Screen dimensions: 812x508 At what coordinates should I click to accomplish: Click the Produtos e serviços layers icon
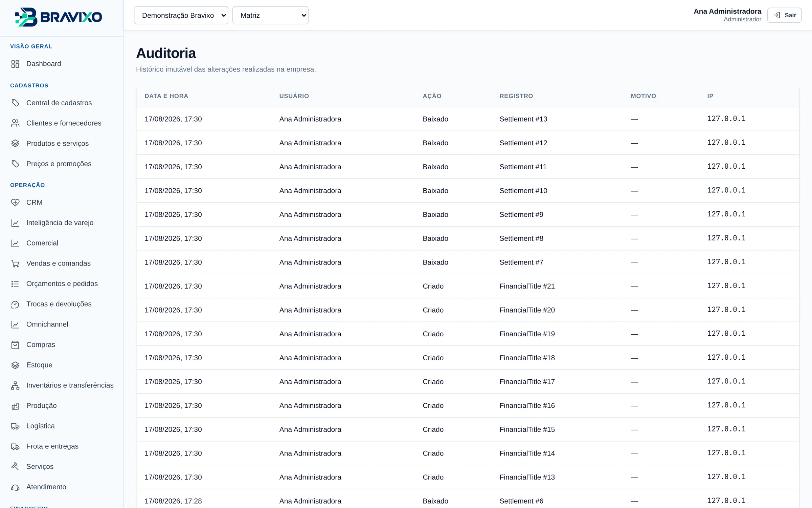point(15,144)
